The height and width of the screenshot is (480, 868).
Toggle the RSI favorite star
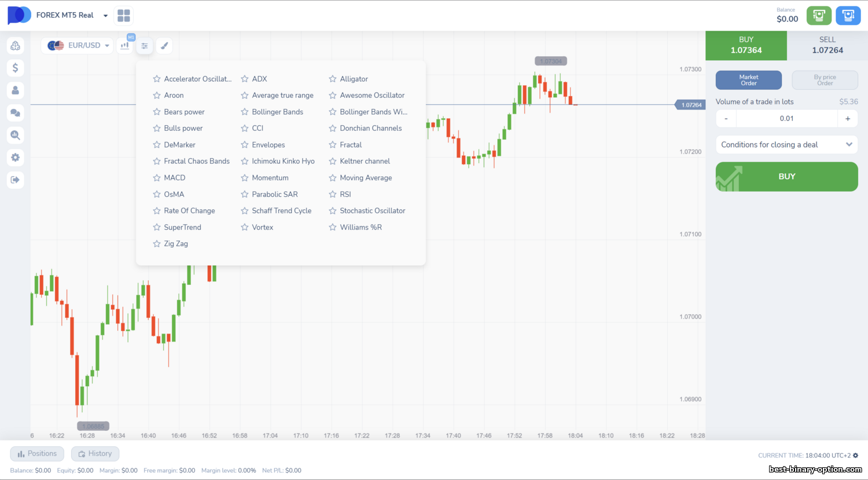[x=333, y=195]
